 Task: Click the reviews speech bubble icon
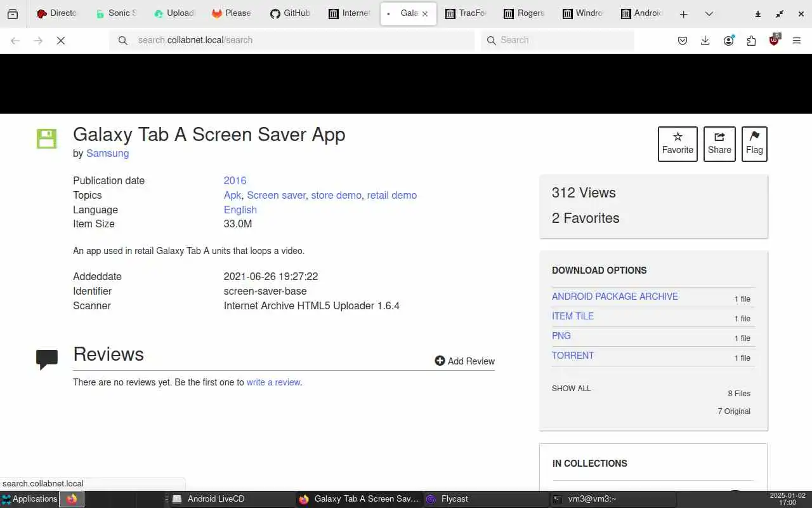point(47,359)
